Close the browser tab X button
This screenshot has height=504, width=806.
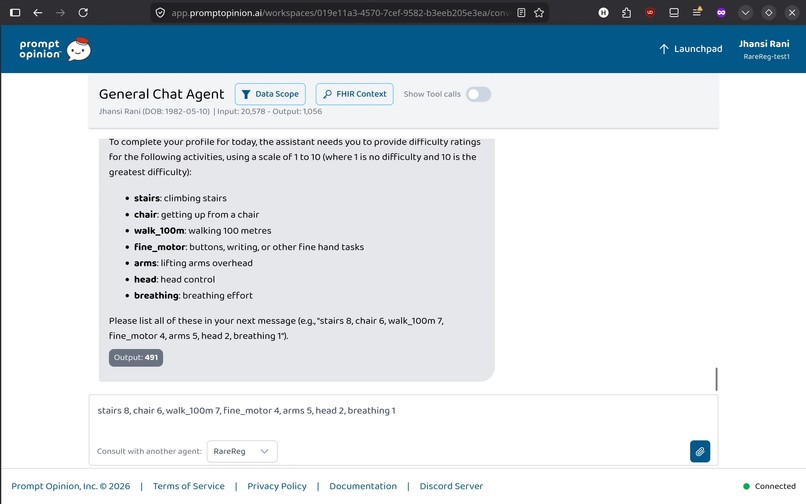point(792,12)
